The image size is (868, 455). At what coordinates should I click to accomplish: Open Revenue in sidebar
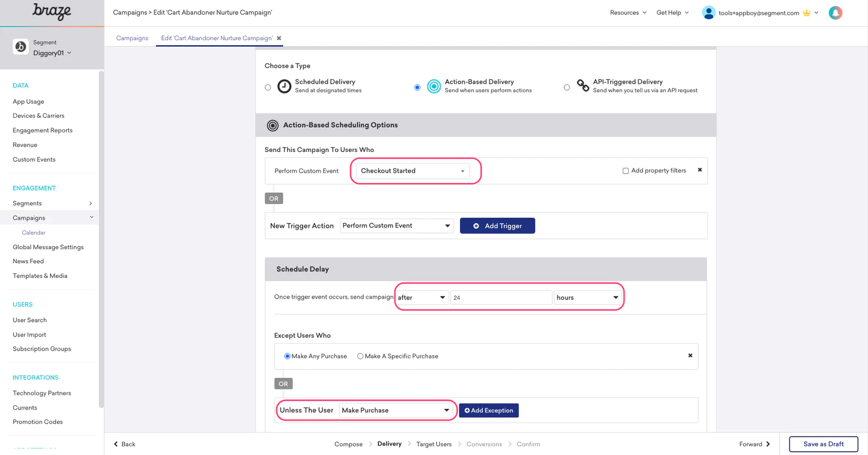(x=25, y=145)
